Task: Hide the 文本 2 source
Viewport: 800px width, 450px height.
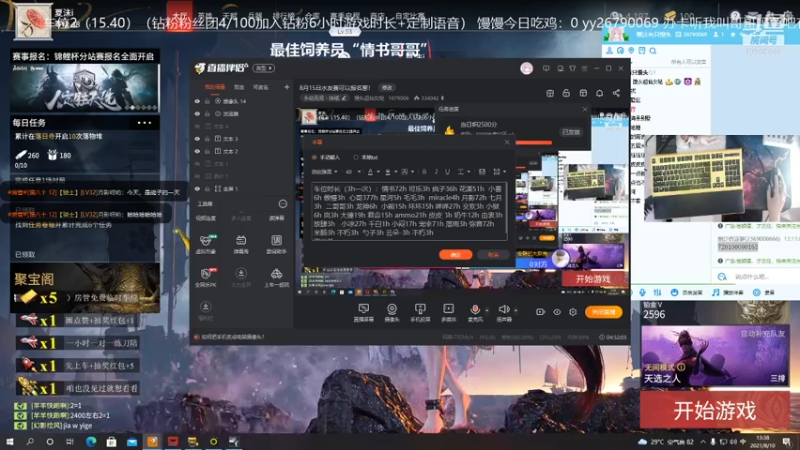Action: point(197,151)
